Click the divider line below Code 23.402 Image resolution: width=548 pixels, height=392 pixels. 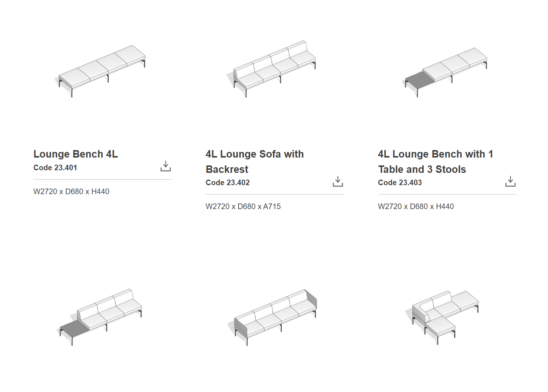pyautogui.click(x=275, y=195)
